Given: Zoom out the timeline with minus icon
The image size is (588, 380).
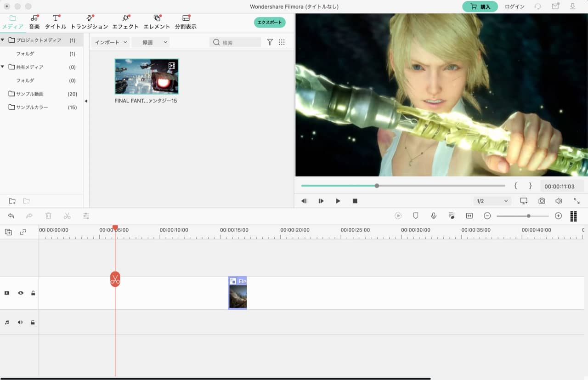Looking at the screenshot, I should coord(487,216).
